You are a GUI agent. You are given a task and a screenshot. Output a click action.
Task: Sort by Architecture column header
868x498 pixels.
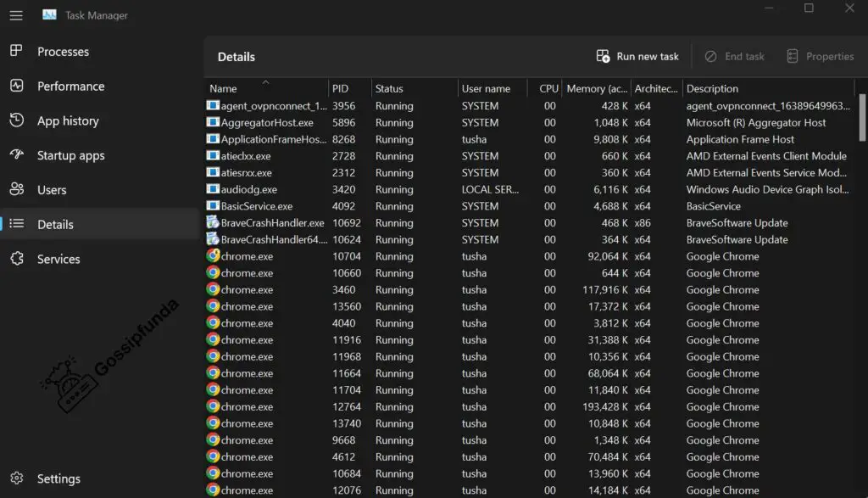point(656,88)
